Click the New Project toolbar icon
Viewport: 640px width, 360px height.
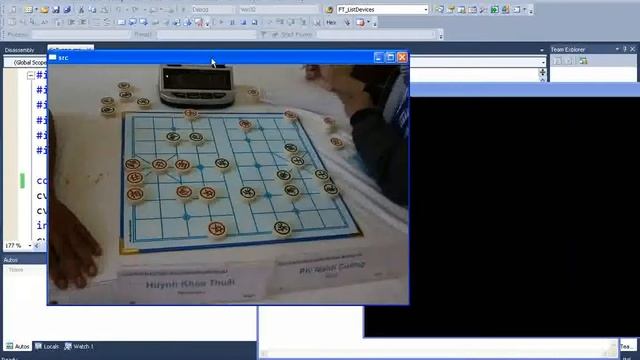(x=13, y=9)
